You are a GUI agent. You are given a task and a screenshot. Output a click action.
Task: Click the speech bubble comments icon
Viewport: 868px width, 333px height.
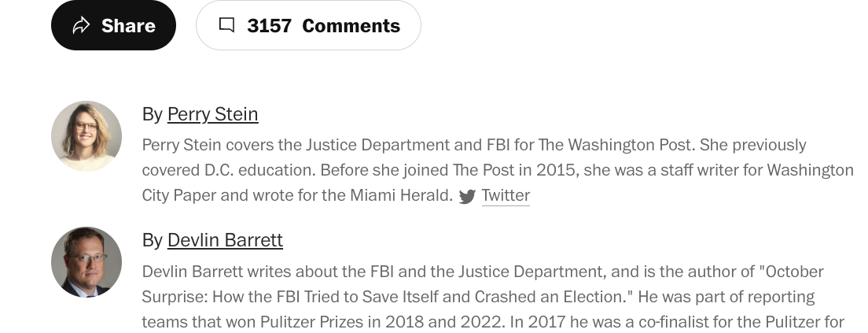227,25
